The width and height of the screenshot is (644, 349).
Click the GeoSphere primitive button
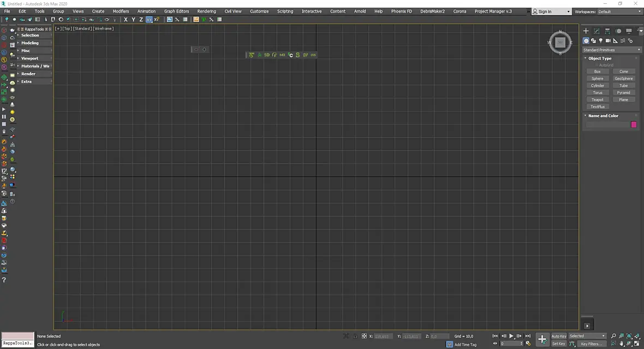pyautogui.click(x=623, y=79)
